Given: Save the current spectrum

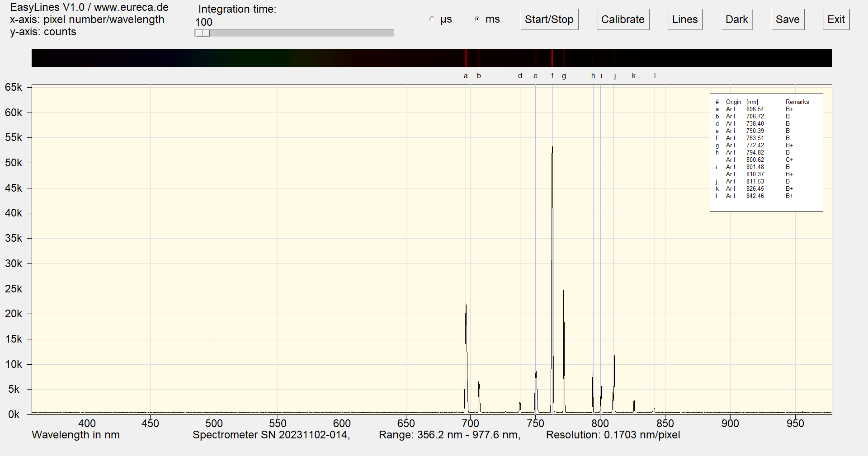Looking at the screenshot, I should [787, 19].
